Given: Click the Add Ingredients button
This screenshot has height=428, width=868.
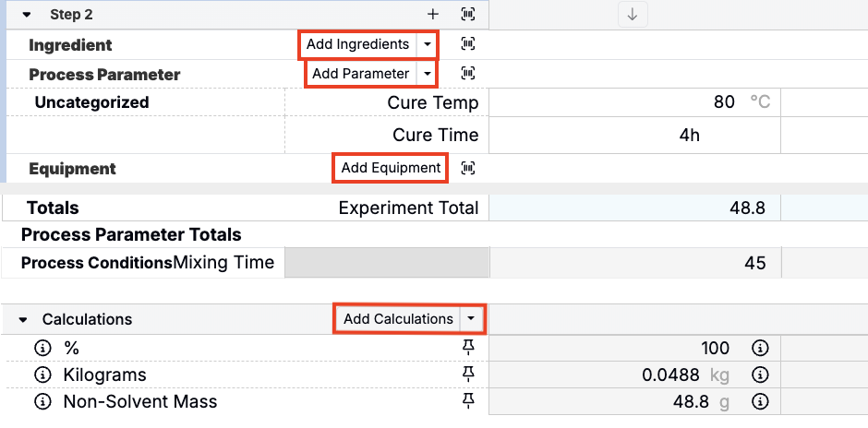Looking at the screenshot, I should 357,44.
